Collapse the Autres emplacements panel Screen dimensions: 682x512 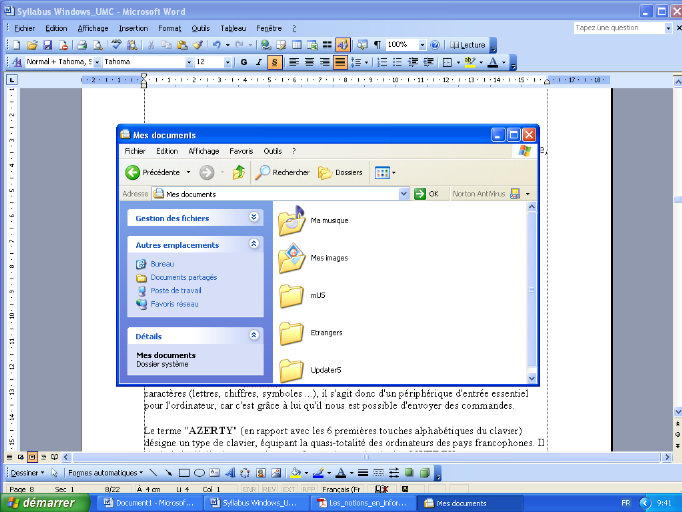[x=254, y=244]
